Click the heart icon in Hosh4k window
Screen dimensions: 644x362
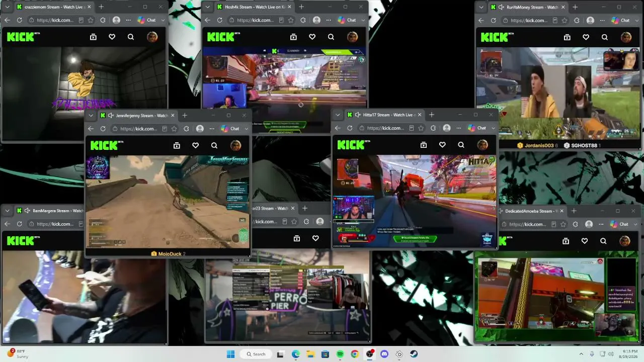312,37
